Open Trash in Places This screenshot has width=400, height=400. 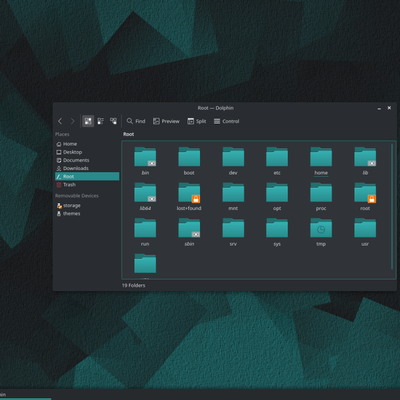coord(87,185)
